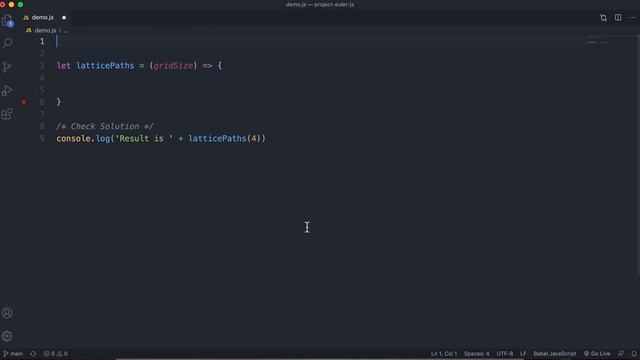Viewport: 640px width, 360px height.
Task: Open the Accounts menu icon
Action: coord(7,313)
